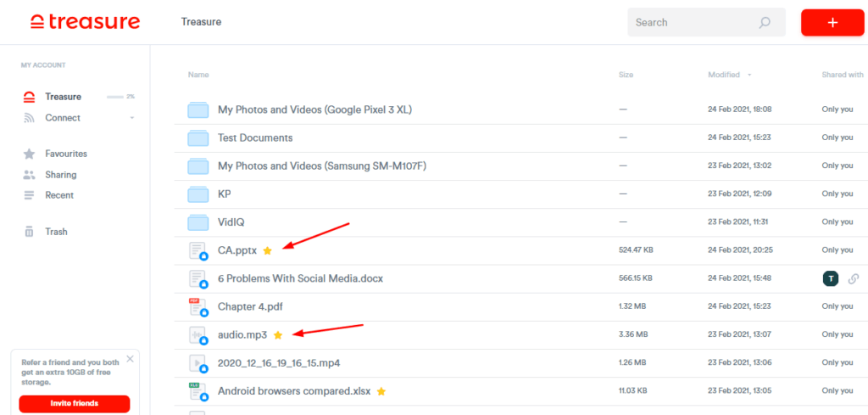Click the copy link icon for 6 Problems doc
The image size is (868, 415).
[x=854, y=278]
